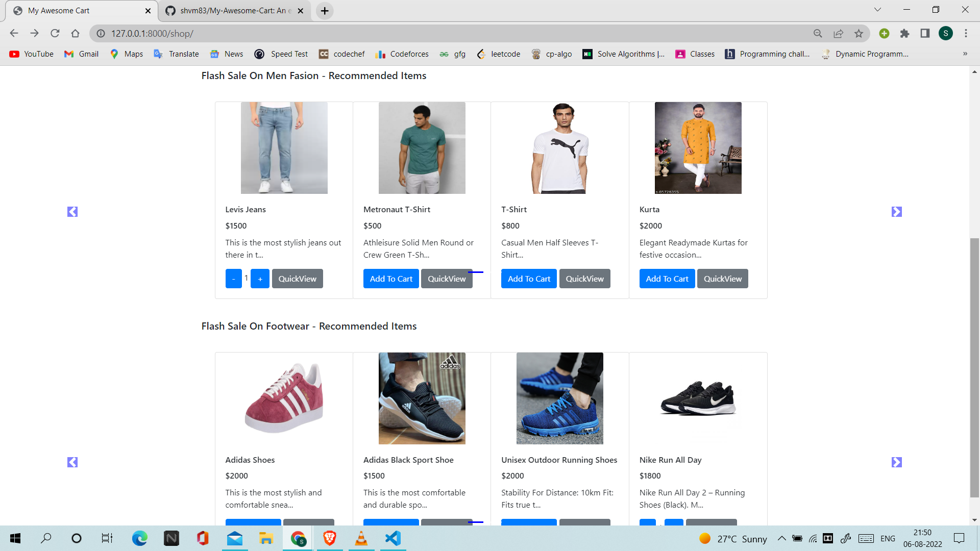Add the Kurta to cart

pos(667,279)
